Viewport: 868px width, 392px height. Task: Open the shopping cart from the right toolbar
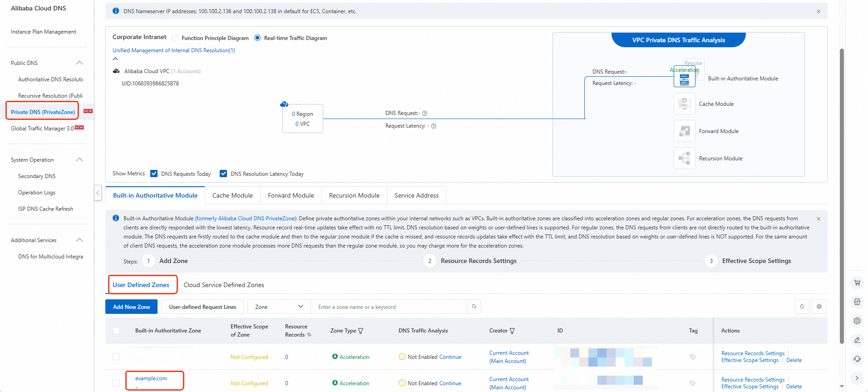[857, 283]
